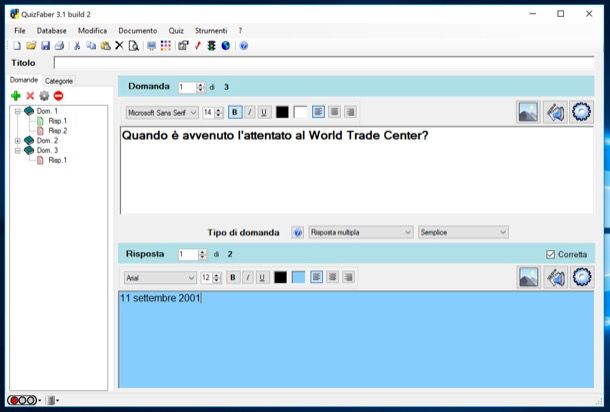Expand the Dom. 2 tree node
This screenshot has height=412, width=610.
(18, 140)
